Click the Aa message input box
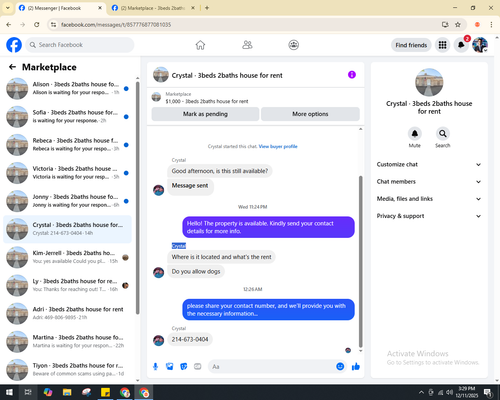Image resolution: width=500 pixels, height=400 pixels. 273,367
